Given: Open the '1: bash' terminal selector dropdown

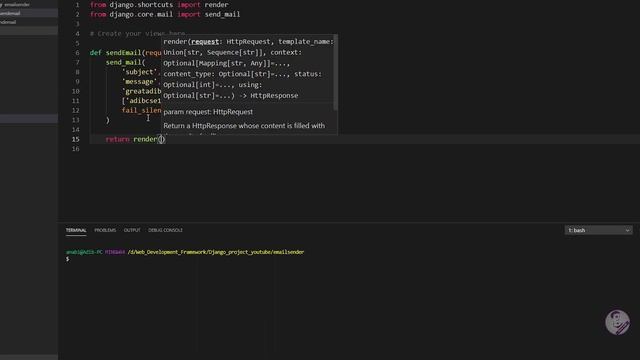Looking at the screenshot, I should [598, 230].
